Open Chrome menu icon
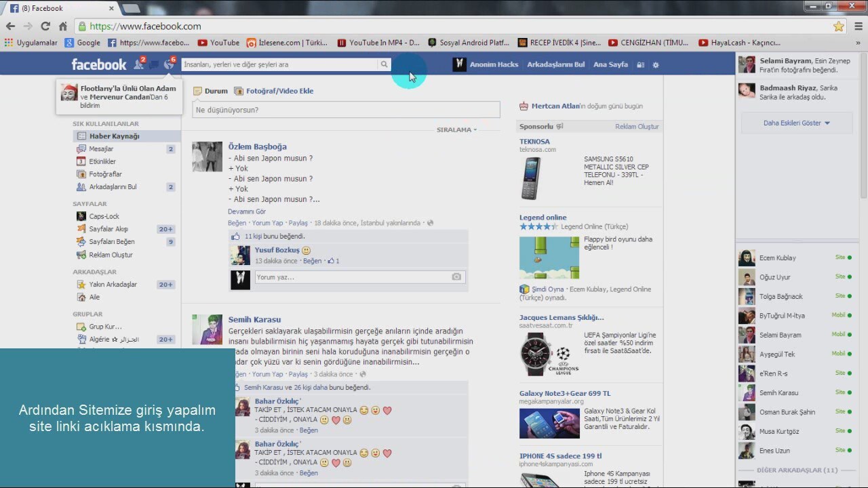This screenshot has height=488, width=868. coord(858,26)
